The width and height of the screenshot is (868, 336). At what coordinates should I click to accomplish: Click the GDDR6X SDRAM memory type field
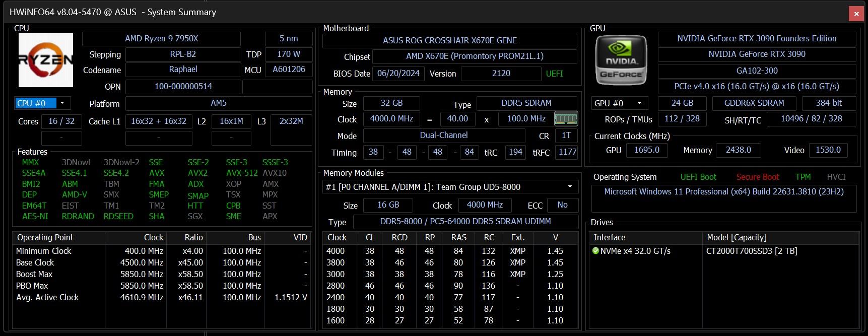pyautogui.click(x=754, y=103)
